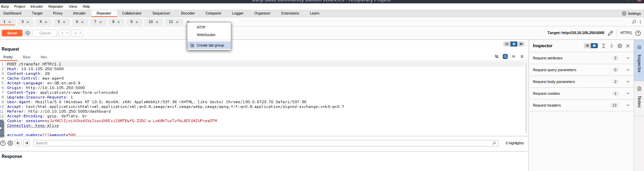The width and height of the screenshot is (644, 171).
Task: Switch to the Raw request tab
Action: pos(27,57)
